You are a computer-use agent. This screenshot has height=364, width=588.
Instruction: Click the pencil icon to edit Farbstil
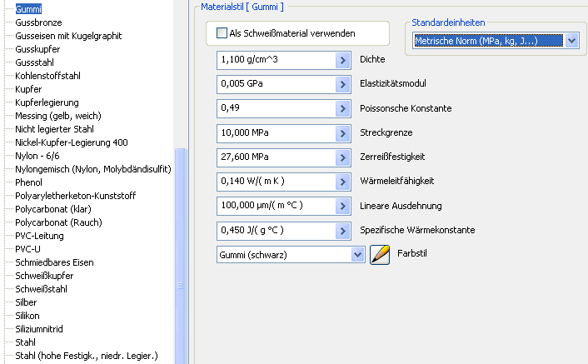coord(380,255)
